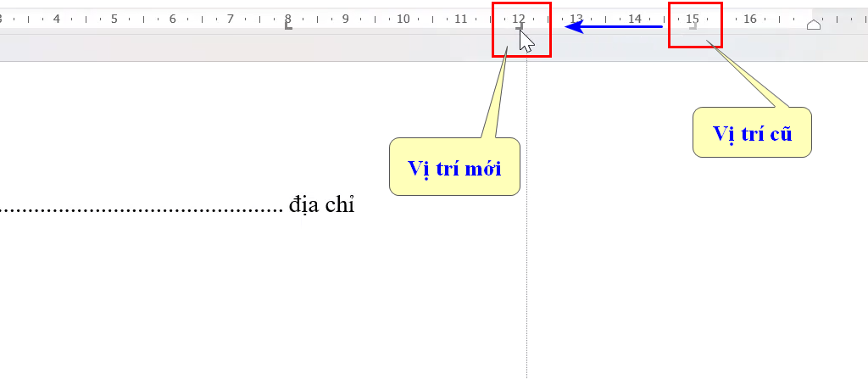Click the faded tab stop marker at 15
Screen dimensions: 868x379
[x=693, y=26]
